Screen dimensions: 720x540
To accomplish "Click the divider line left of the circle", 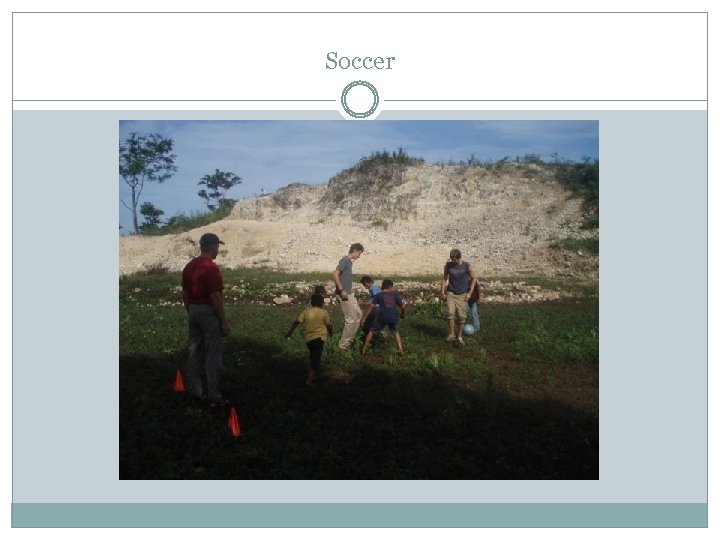I will [174, 100].
